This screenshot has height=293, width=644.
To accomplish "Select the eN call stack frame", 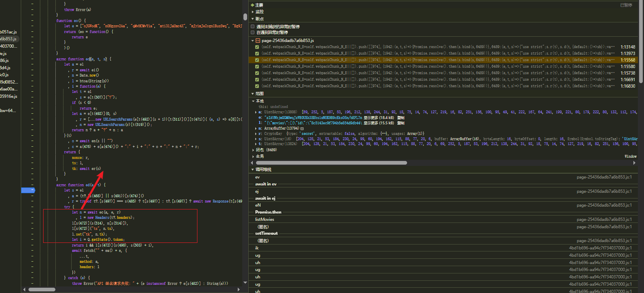I will (443, 205).
